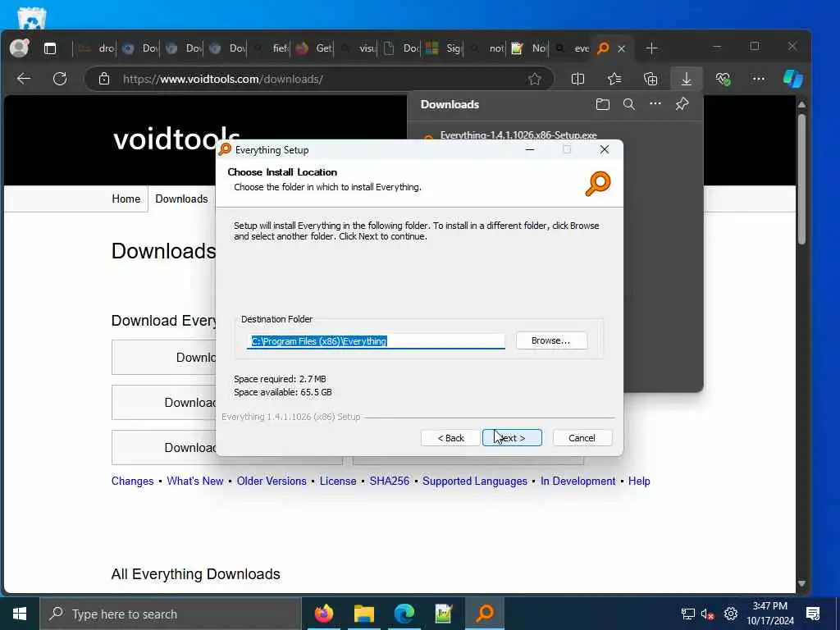
Task: Close the active voidtools tab
Action: pyautogui.click(x=622, y=48)
